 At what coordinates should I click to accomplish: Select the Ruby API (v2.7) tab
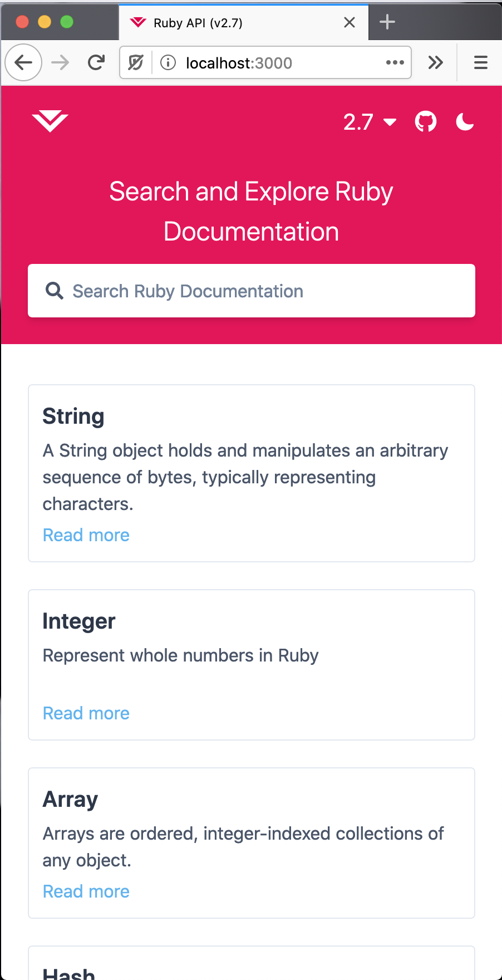click(243, 22)
